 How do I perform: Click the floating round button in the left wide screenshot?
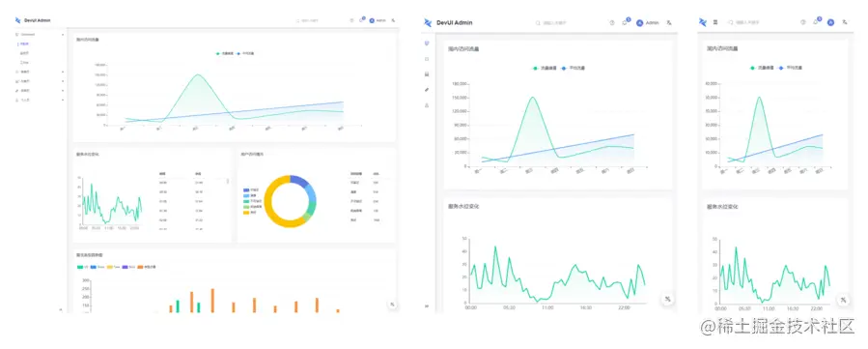click(x=392, y=305)
